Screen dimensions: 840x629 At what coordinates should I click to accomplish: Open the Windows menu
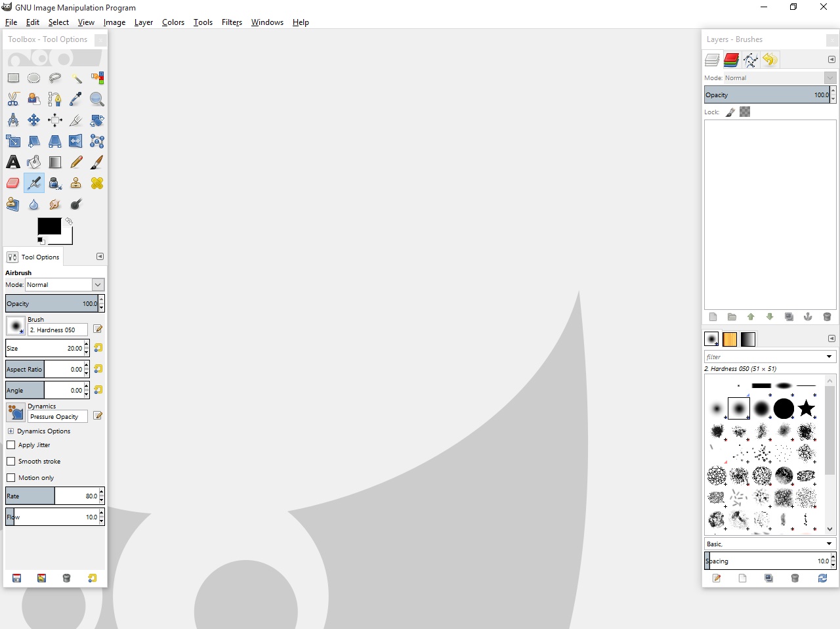267,22
